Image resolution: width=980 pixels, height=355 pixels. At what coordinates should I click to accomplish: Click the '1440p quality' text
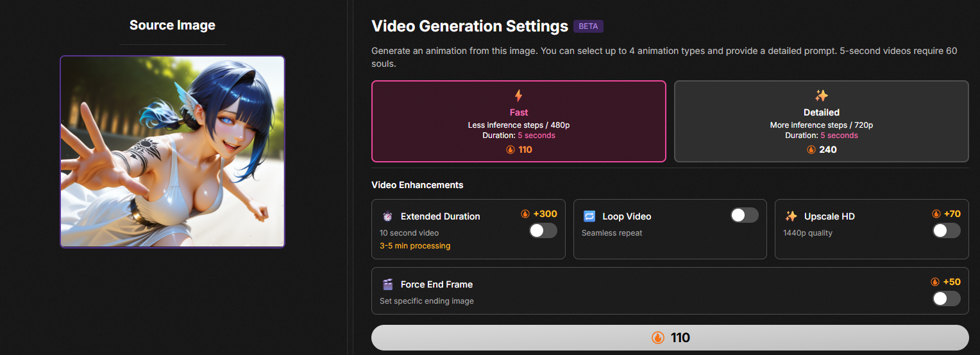[x=808, y=233]
